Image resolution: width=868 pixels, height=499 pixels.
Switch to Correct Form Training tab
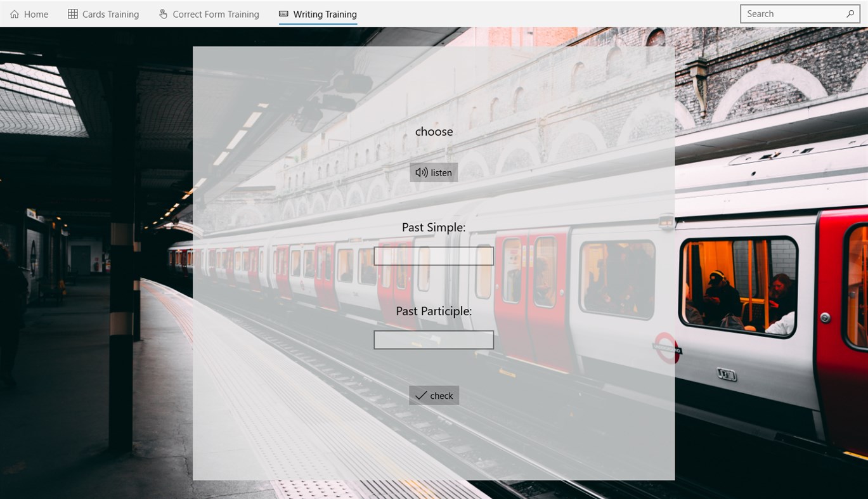(x=209, y=14)
